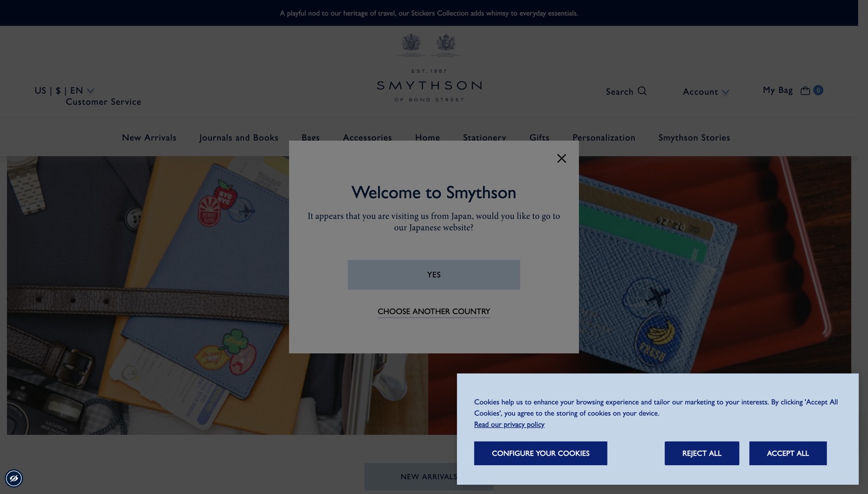This screenshot has height=494, width=868.
Task: Open the Account dropdown chevron
Action: [x=726, y=92]
